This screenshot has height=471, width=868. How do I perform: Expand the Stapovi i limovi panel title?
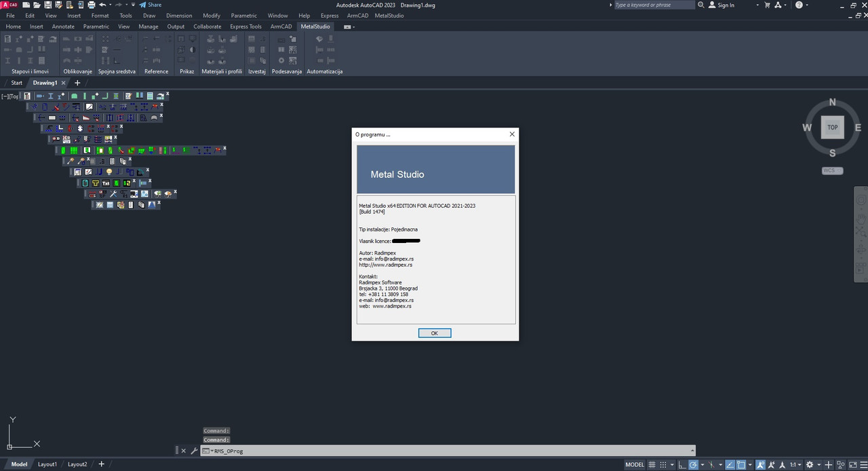click(x=30, y=71)
